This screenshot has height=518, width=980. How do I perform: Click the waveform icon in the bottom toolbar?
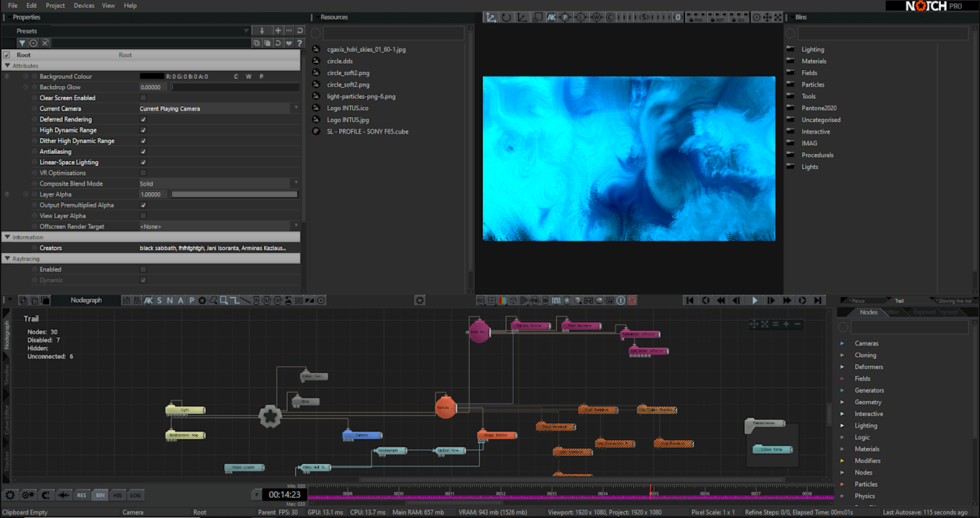point(64,495)
